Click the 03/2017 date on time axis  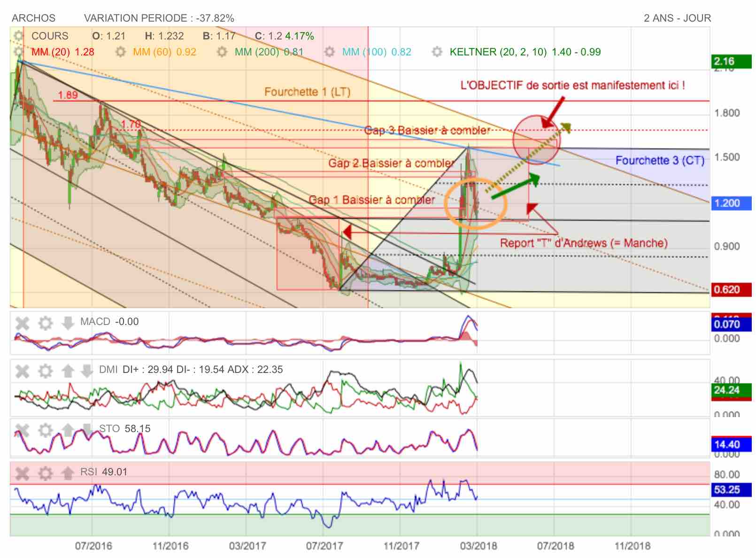click(247, 546)
